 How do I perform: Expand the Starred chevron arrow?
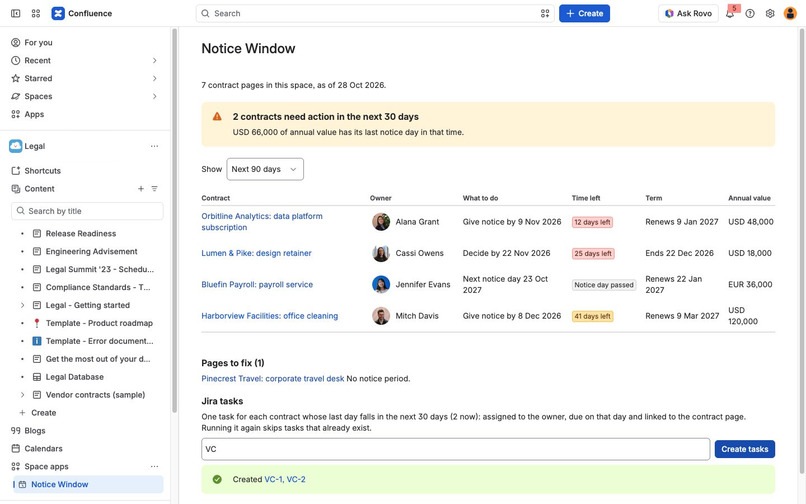154,79
